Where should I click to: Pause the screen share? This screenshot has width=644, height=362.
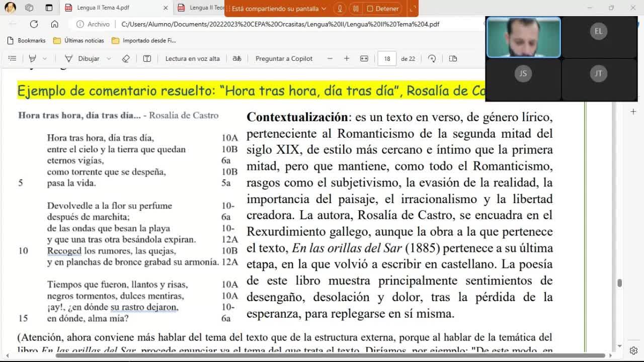pyautogui.click(x=356, y=9)
